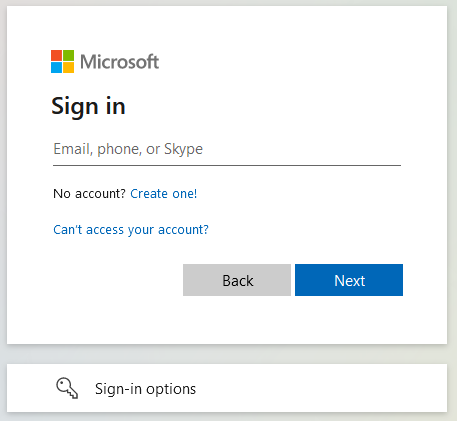
Task: Click the key icon for sign-in options
Action: [67, 388]
